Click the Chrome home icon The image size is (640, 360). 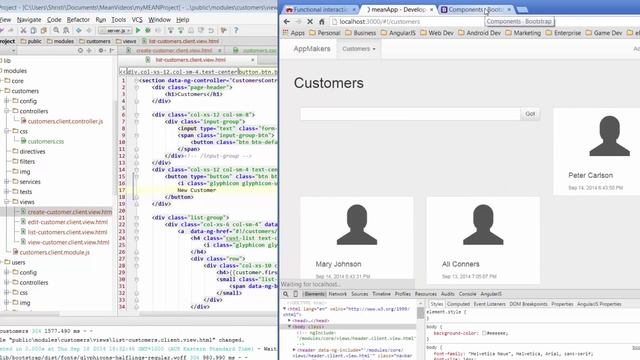point(322,22)
